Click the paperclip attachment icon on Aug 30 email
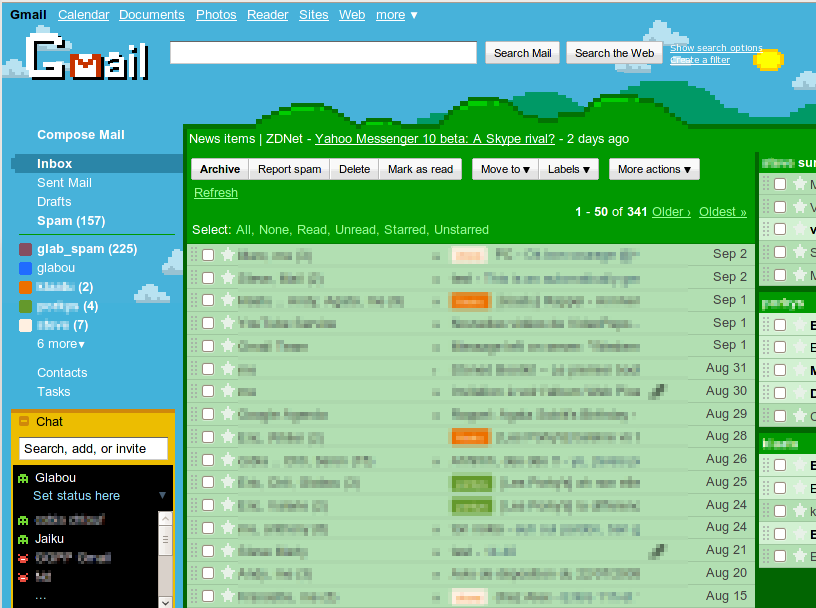 tap(658, 391)
